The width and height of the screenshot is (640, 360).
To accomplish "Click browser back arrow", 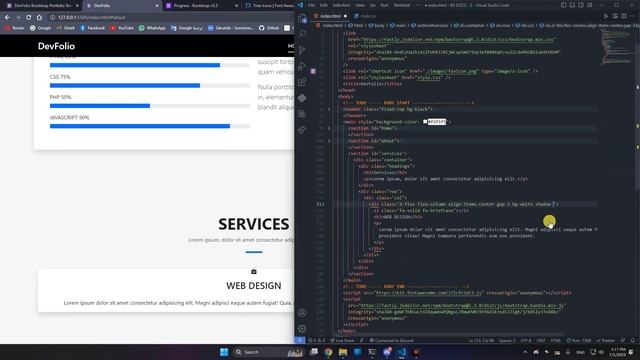I will 7,18.
